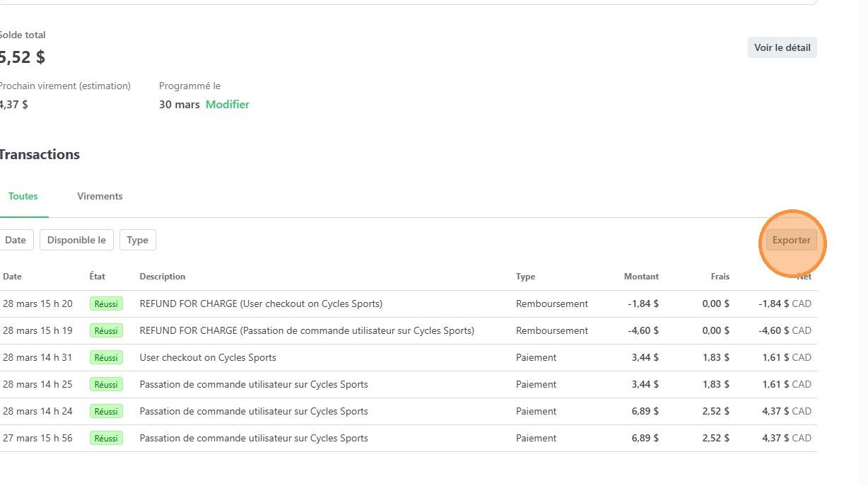Open the 27 mars 15 h 56 payment
Image resolution: width=868 pixels, height=486 pixels.
[254, 439]
